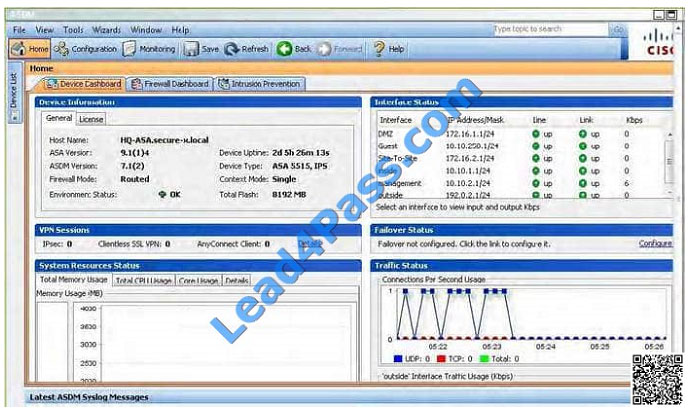Click the Help question mark icon

(x=379, y=49)
